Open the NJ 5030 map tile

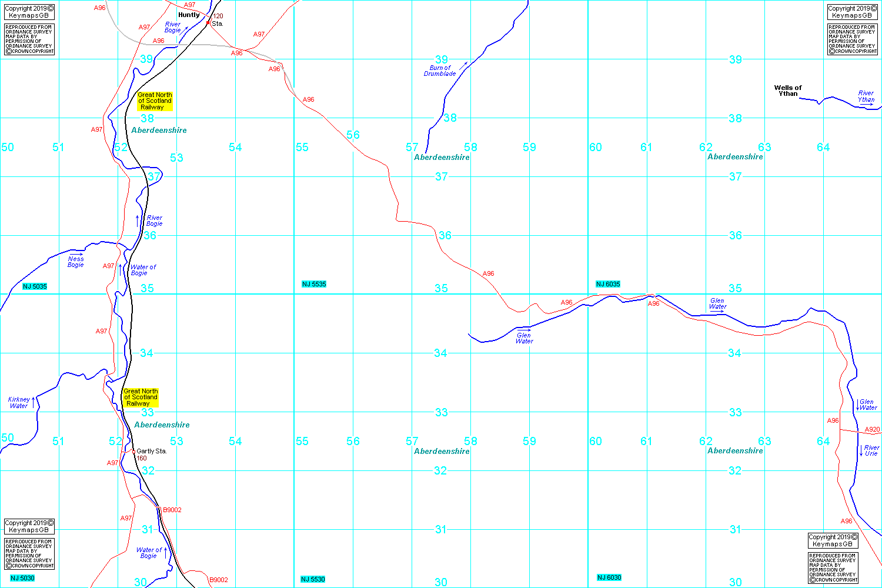pyautogui.click(x=22, y=579)
